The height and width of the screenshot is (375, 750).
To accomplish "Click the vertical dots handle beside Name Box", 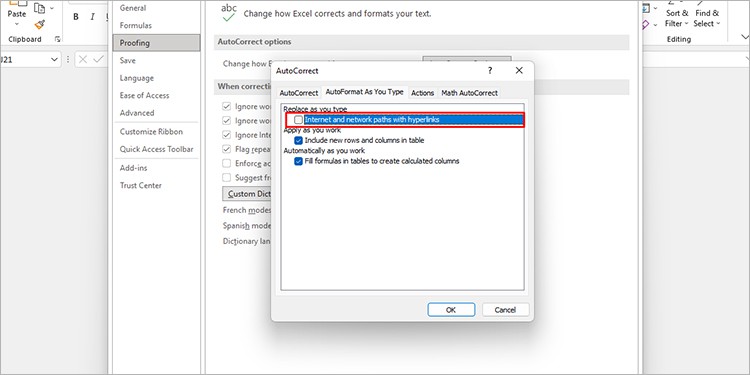I will (67, 60).
